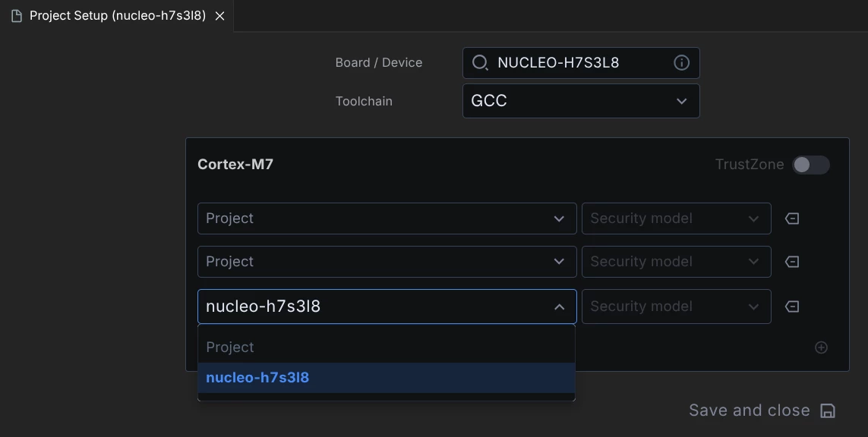This screenshot has width=868, height=437.
Task: Expand the first Project dropdown
Action: (387, 218)
